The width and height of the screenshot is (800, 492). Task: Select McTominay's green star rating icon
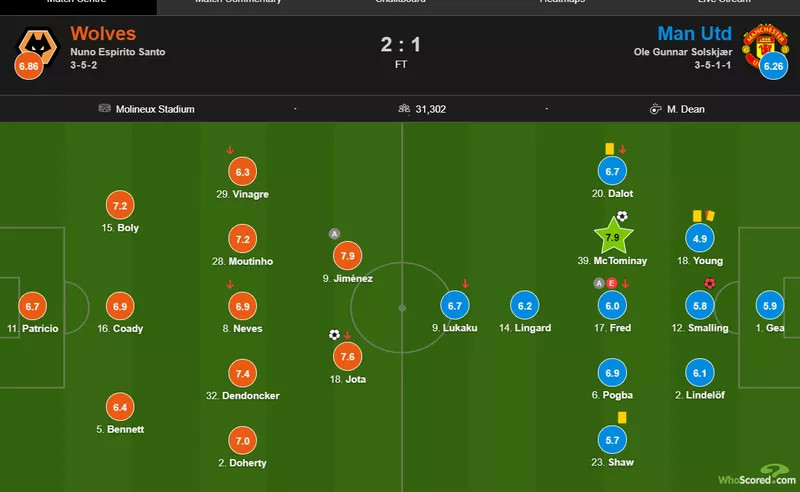pos(613,237)
